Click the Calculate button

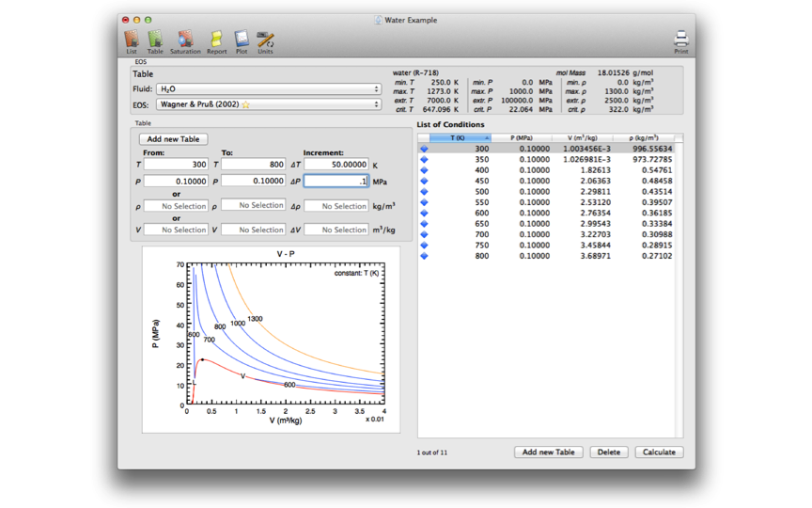(x=659, y=452)
